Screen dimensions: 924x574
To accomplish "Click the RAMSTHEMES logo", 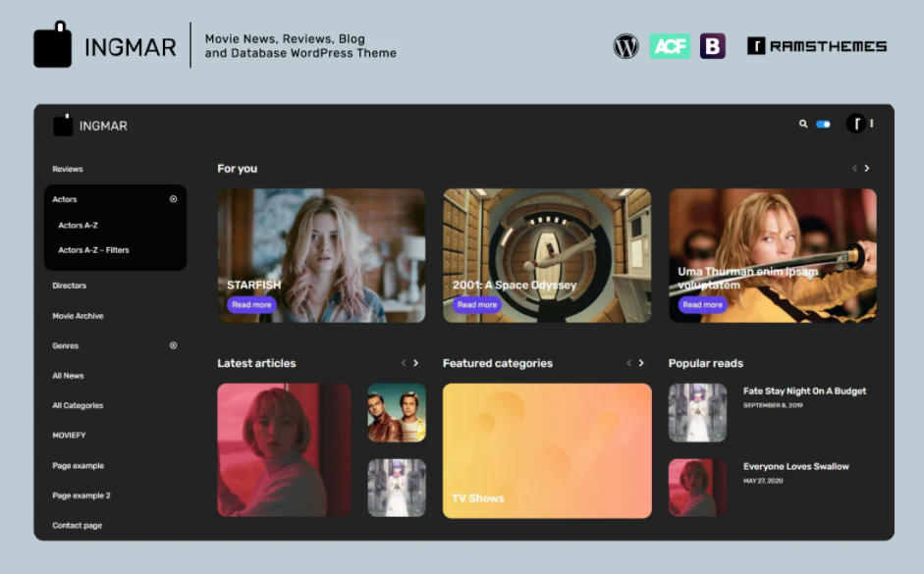I will tap(817, 46).
